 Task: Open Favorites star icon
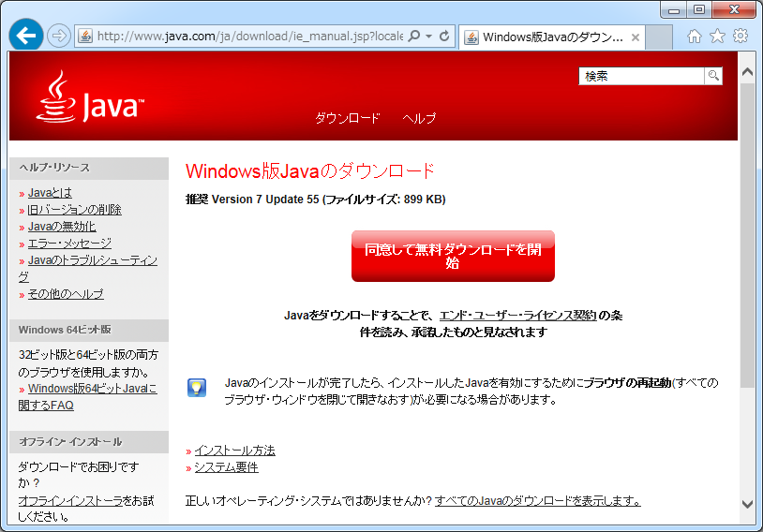click(x=717, y=36)
